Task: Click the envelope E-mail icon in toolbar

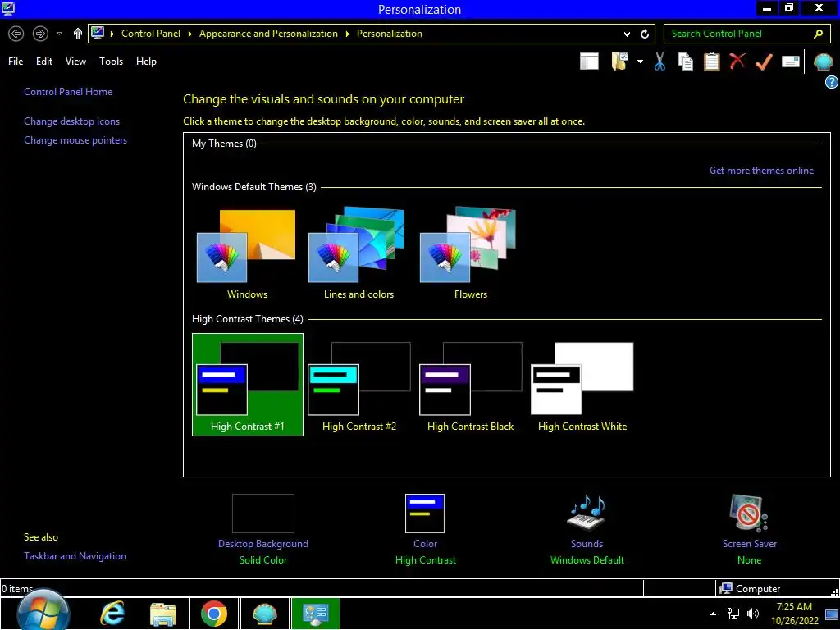Action: click(790, 62)
